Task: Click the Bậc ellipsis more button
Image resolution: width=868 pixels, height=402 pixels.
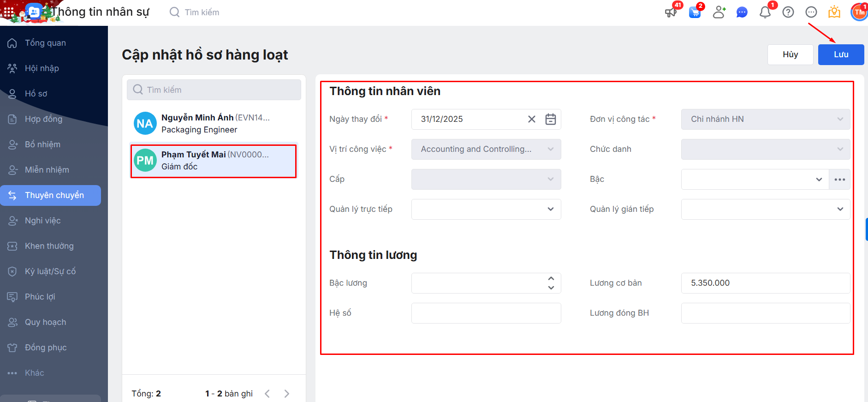Action: tap(839, 179)
